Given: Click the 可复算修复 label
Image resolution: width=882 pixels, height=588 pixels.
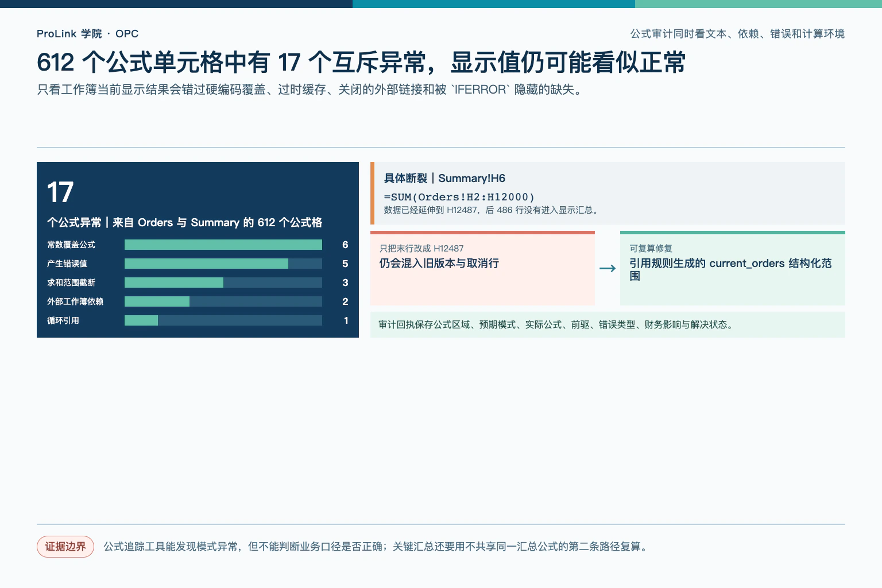Looking at the screenshot, I should coord(651,249).
